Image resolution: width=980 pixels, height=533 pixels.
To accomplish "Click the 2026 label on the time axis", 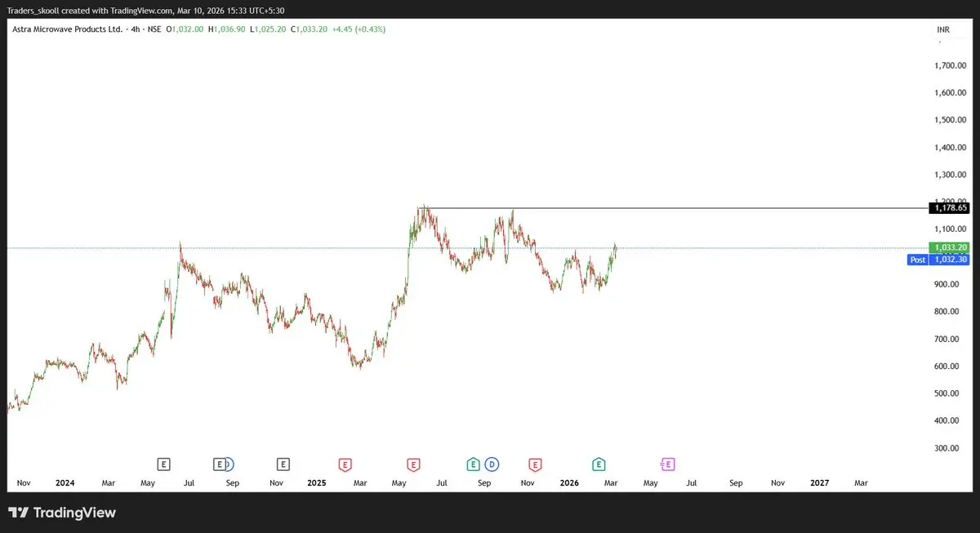I will [x=569, y=483].
